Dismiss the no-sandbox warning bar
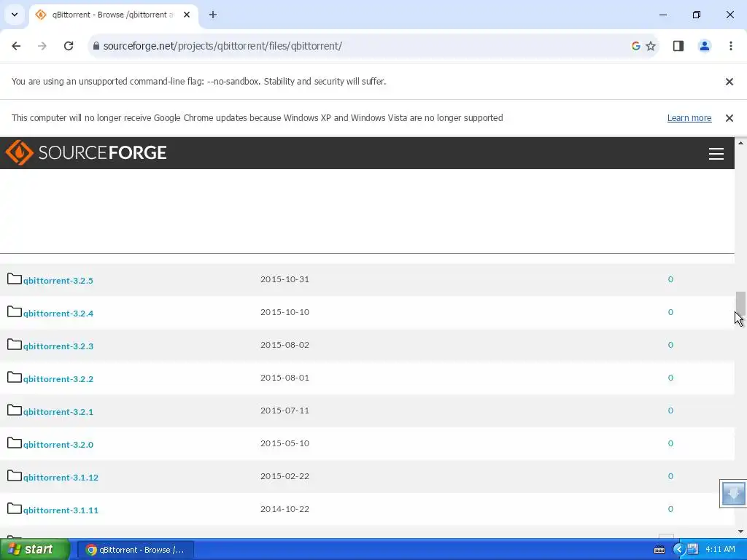 (x=729, y=82)
